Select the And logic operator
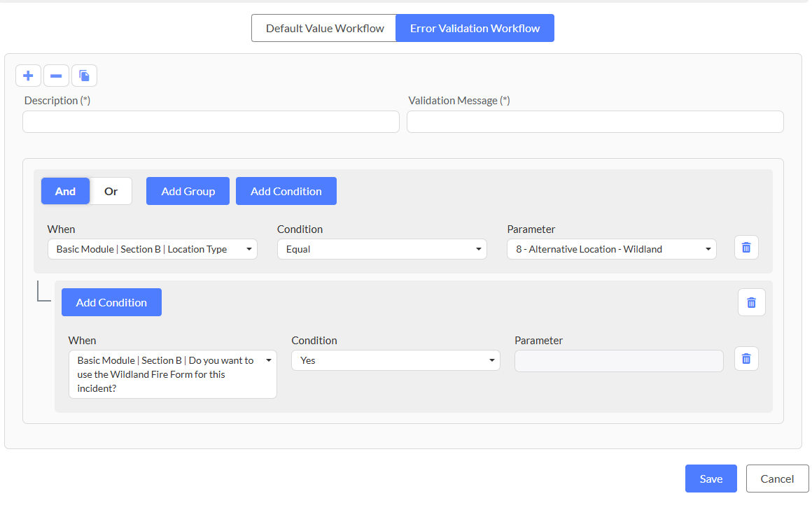The image size is (812, 510). (x=65, y=191)
